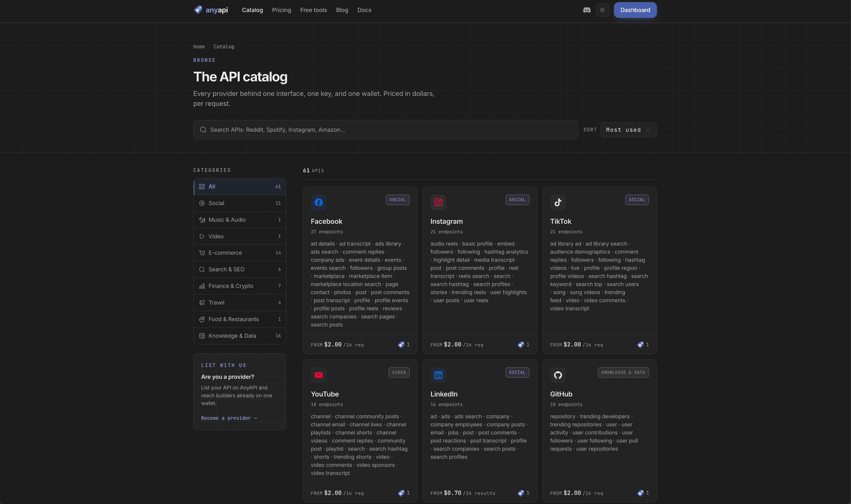Filter by Food & Restaurants category
This screenshot has height=504, width=851.
240,319
